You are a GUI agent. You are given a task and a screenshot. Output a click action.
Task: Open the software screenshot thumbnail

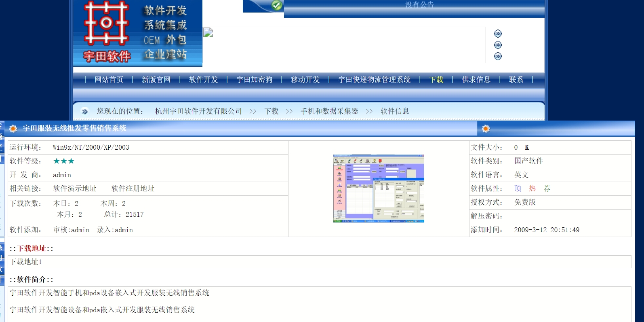click(379, 189)
